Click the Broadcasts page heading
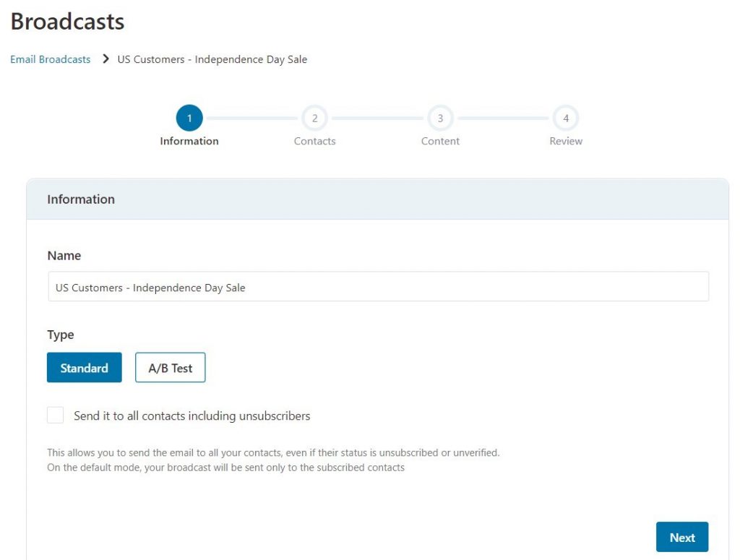 [x=67, y=21]
